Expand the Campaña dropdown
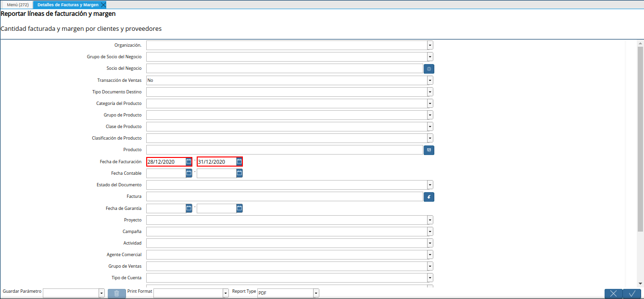Viewport: 644px width, 299px height. pyautogui.click(x=430, y=232)
